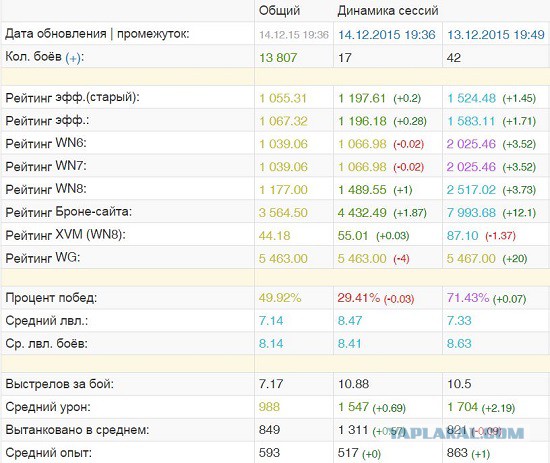Open the 14.12.2015 19:36 session date link
Image resolution: width=550 pixels, height=463 pixels.
pyautogui.click(x=387, y=35)
